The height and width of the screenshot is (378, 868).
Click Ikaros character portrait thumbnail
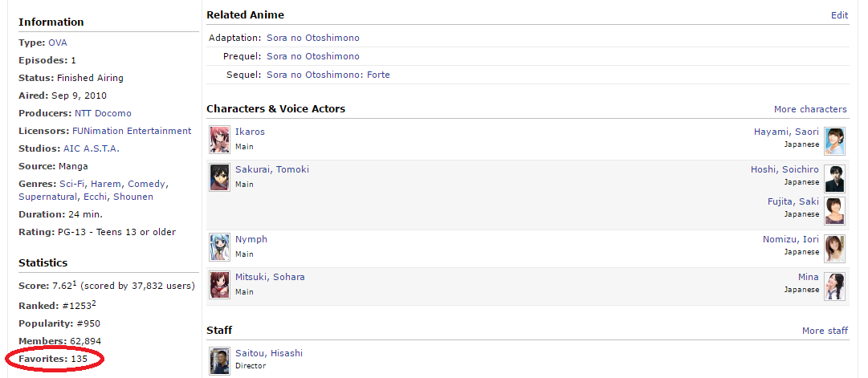(x=219, y=139)
